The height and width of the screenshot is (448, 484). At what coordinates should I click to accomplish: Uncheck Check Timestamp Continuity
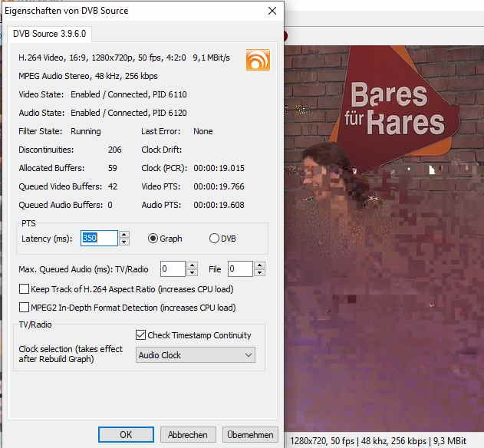[140, 335]
